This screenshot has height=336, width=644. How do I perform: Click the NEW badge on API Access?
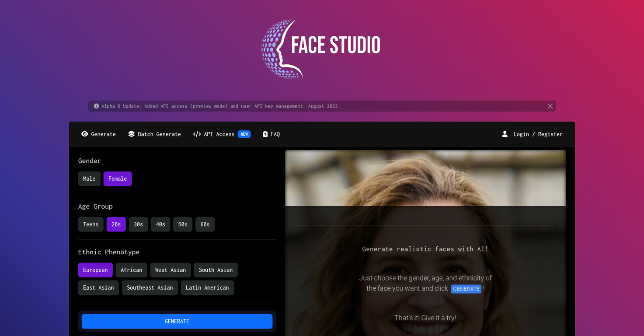coord(245,134)
